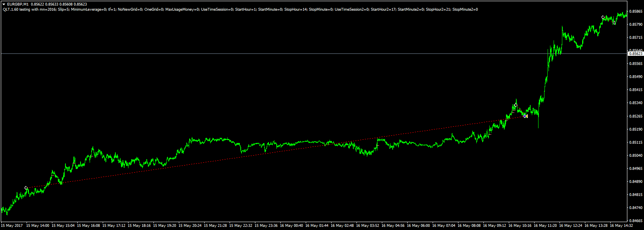Click the 0.85040 price scale label
644x230 pixels.
tap(636, 156)
